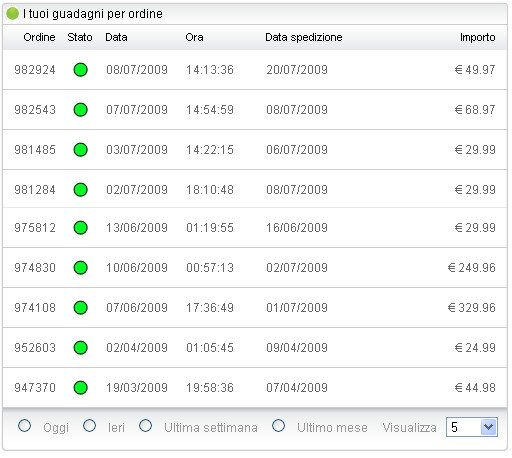
Task: Click status icon for order 974108
Action: tap(80, 308)
